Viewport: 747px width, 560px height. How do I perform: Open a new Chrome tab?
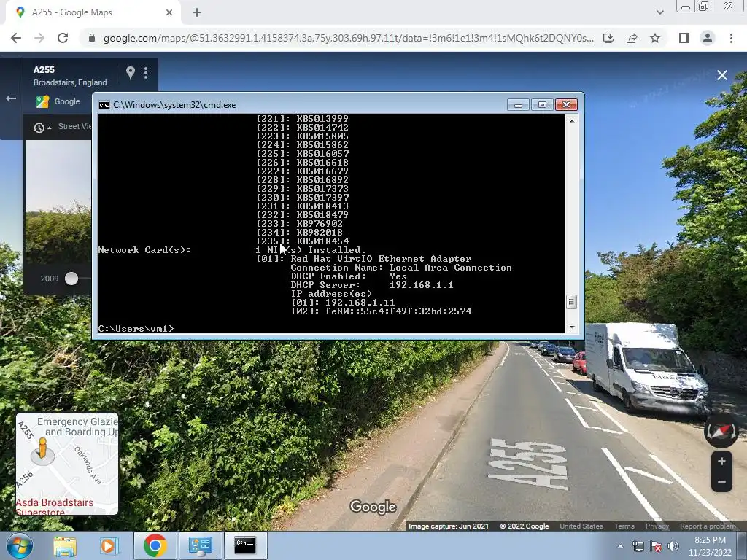[197, 12]
